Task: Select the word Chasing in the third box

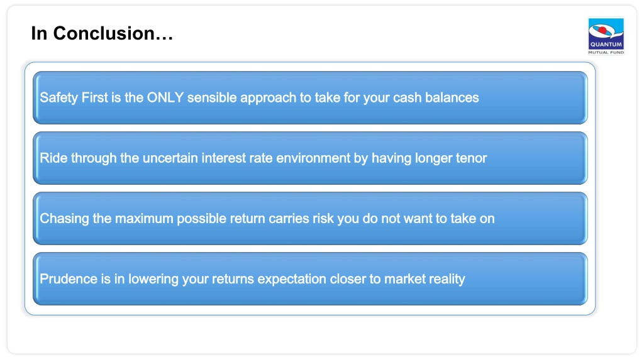Action: coord(64,218)
